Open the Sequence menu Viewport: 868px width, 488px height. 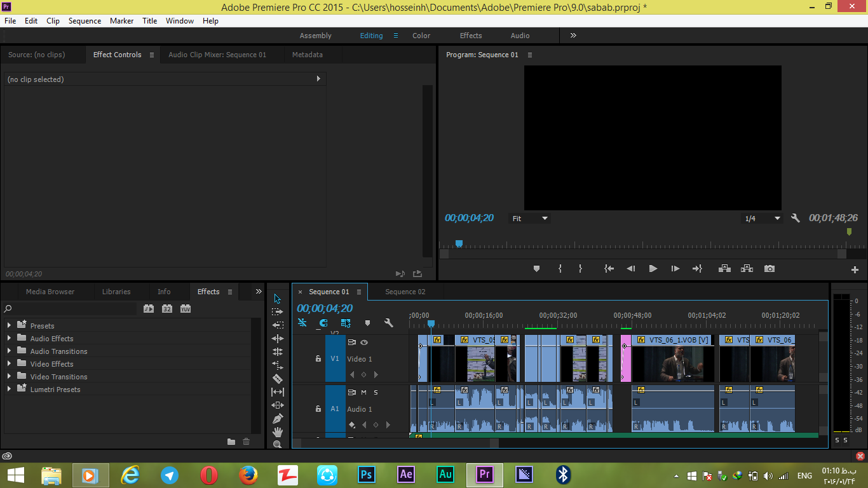point(85,21)
